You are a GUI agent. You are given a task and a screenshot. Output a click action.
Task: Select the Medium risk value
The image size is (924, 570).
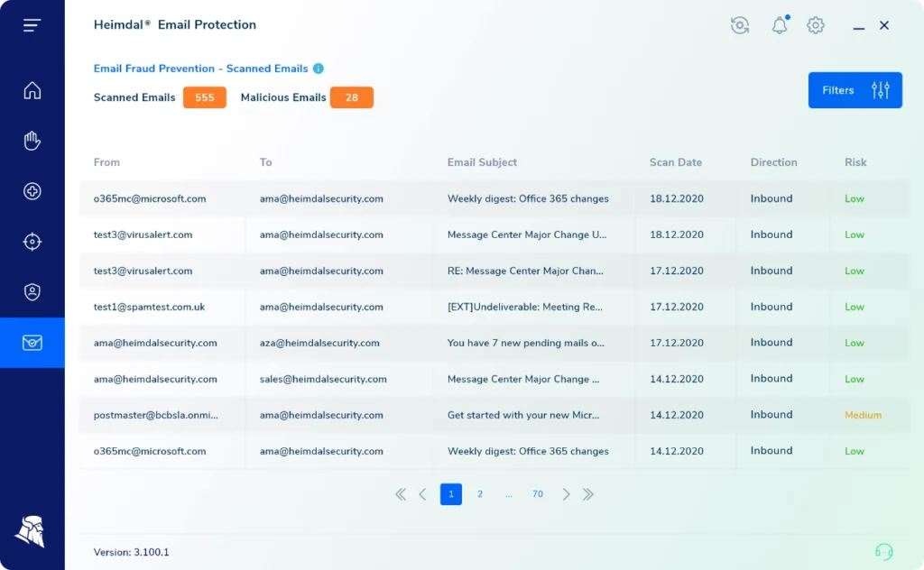click(864, 415)
